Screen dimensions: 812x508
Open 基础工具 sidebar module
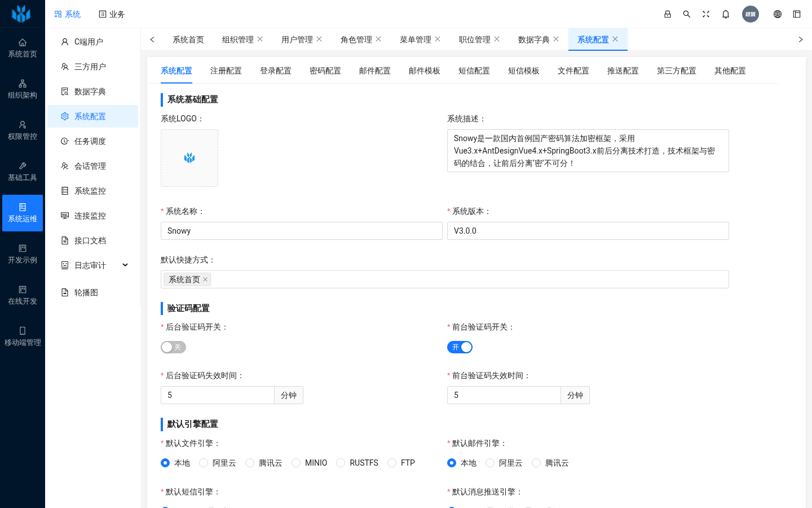pyautogui.click(x=23, y=172)
